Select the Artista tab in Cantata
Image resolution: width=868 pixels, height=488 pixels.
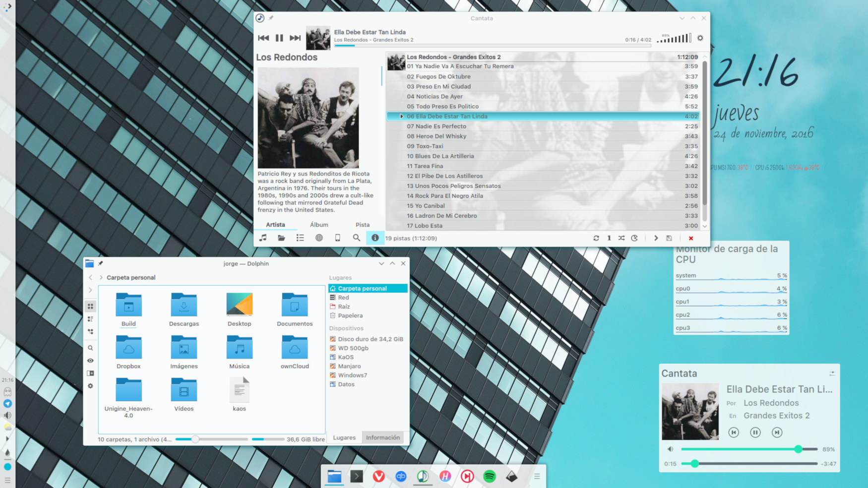(275, 225)
